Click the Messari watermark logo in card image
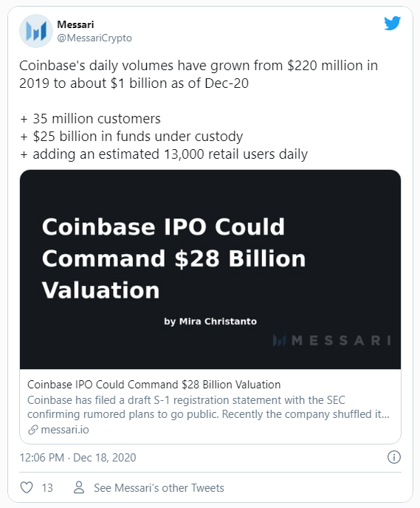 [x=331, y=340]
